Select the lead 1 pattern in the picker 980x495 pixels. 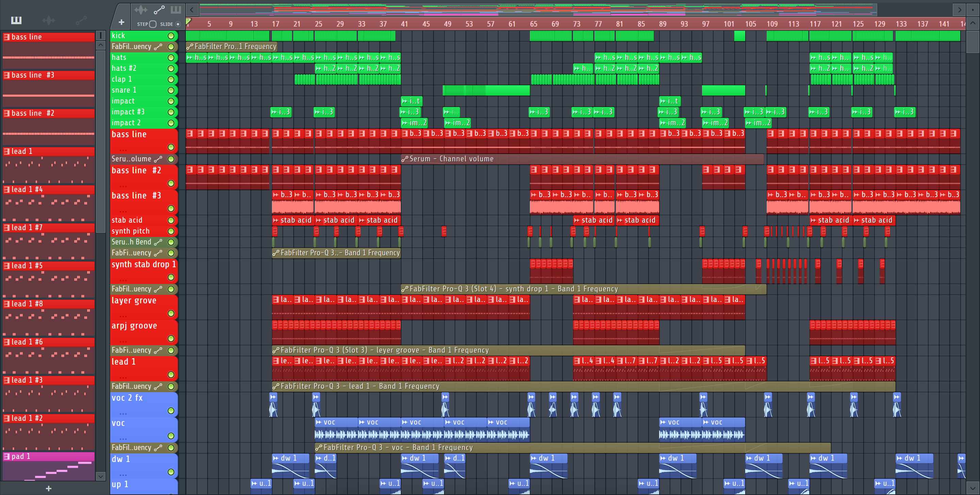tap(49, 151)
